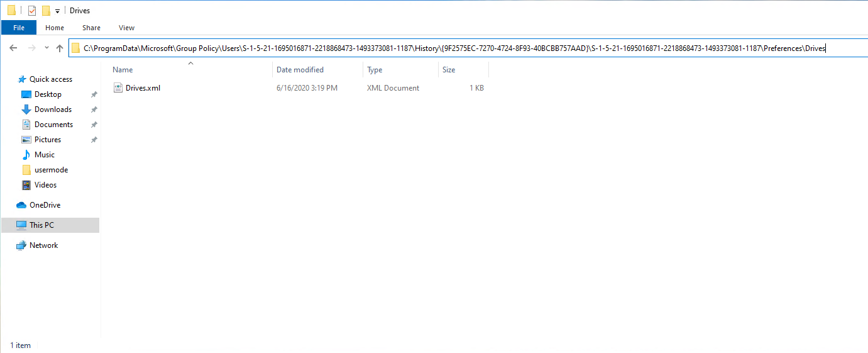Open the View ribbon tab

[x=127, y=28]
